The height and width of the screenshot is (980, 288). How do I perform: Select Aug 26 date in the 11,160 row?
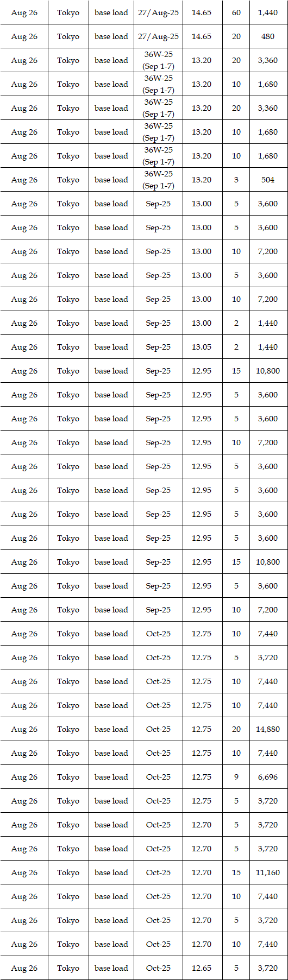(24, 872)
